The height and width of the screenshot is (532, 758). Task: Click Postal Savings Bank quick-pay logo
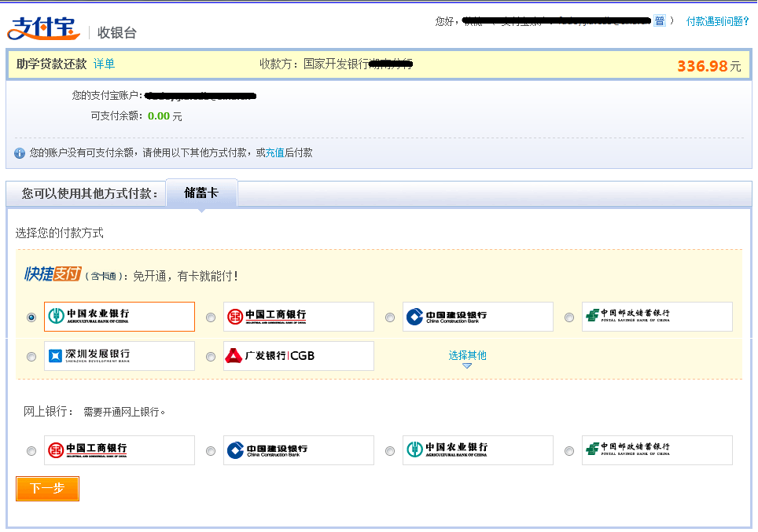pyautogui.click(x=657, y=317)
